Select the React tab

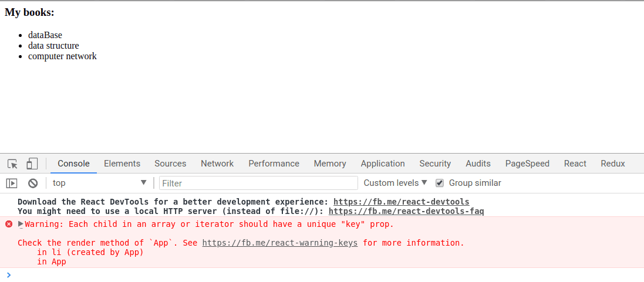tap(575, 164)
